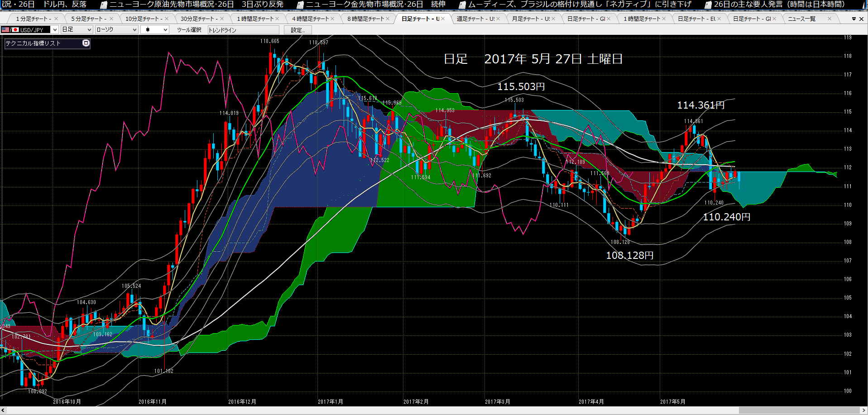Image resolution: width=868 pixels, height=415 pixels.
Task: Click the 115.503円 price annotation
Action: tap(521, 86)
